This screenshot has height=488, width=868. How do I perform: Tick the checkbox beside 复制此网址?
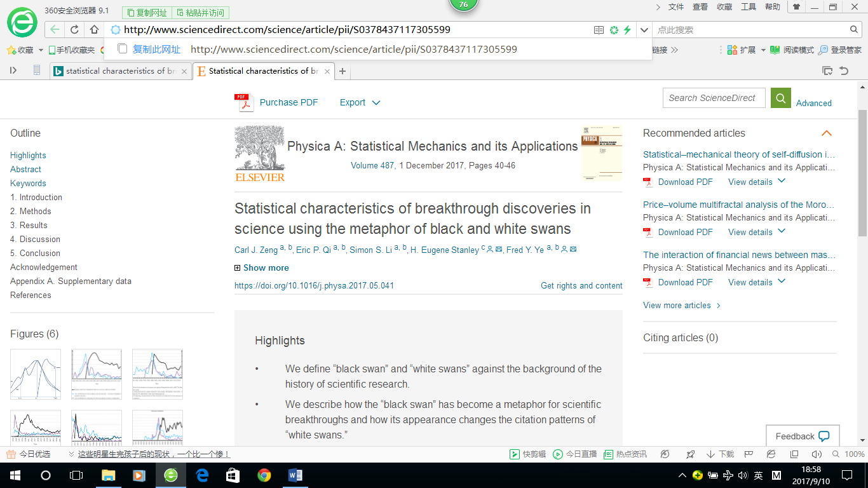pyautogui.click(x=123, y=49)
